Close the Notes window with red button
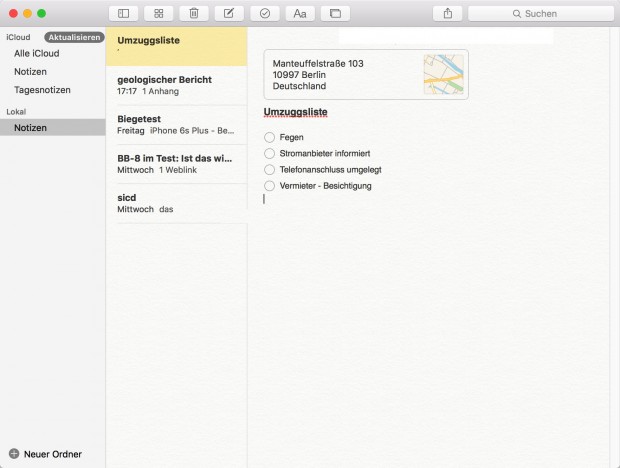This screenshot has width=620, height=468. 13,13
